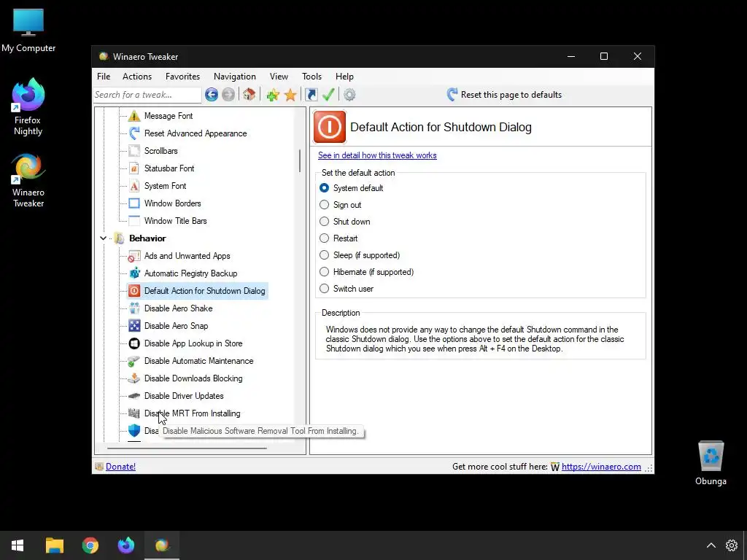Click the Obunga recycle bin desktop icon
747x560 pixels.
coord(711,463)
